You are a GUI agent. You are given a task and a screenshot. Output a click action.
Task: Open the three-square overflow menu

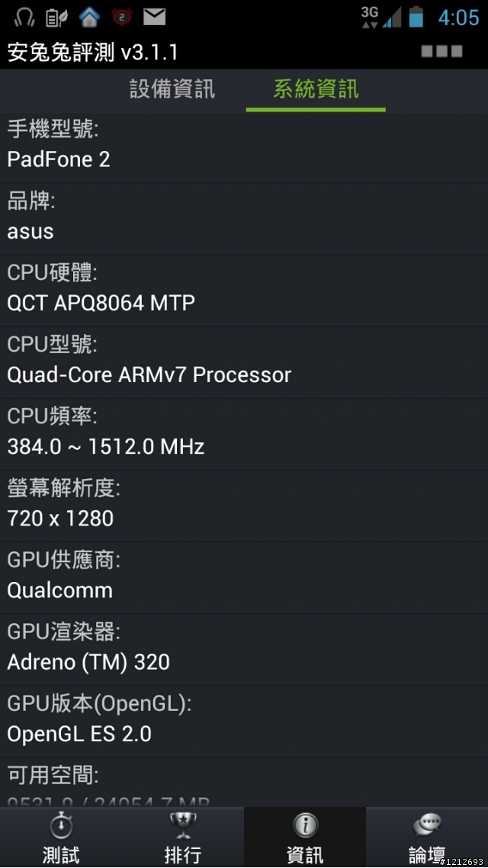pyautogui.click(x=441, y=51)
